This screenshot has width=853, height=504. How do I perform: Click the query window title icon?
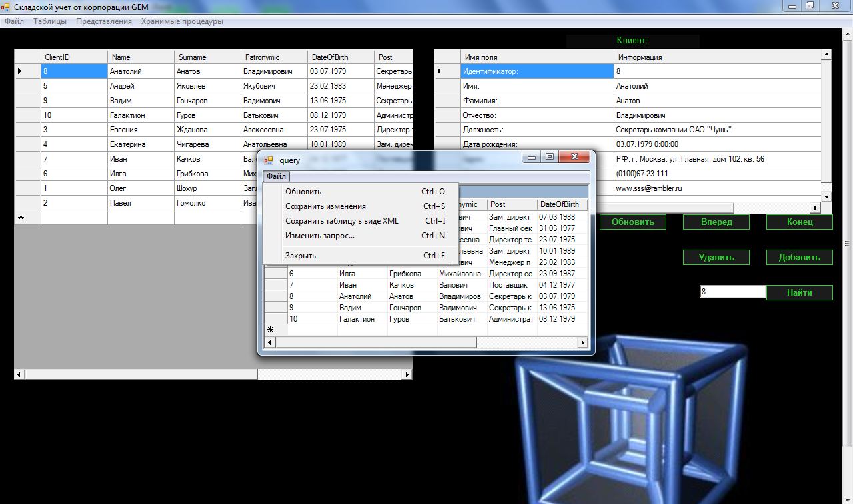269,160
